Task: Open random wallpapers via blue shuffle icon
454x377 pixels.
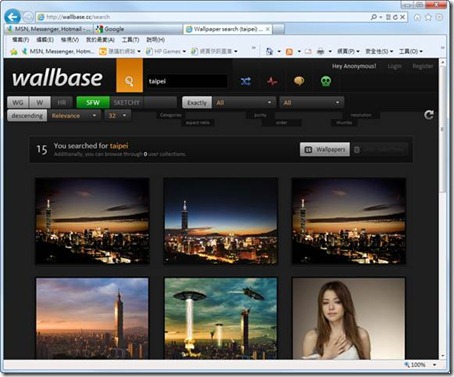Action: (246, 81)
